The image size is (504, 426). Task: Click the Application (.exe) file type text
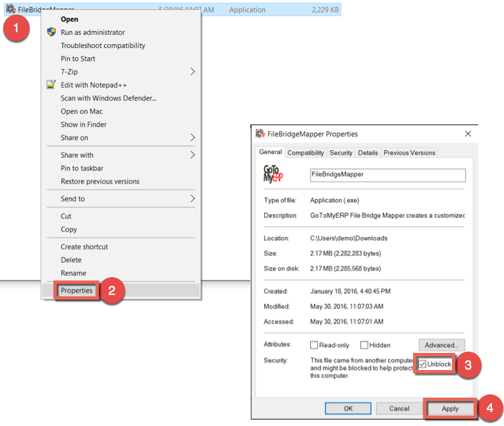pyautogui.click(x=335, y=200)
